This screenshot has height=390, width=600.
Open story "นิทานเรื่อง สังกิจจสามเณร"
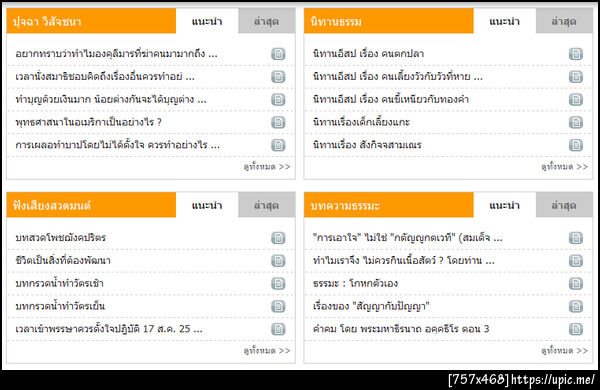click(367, 145)
